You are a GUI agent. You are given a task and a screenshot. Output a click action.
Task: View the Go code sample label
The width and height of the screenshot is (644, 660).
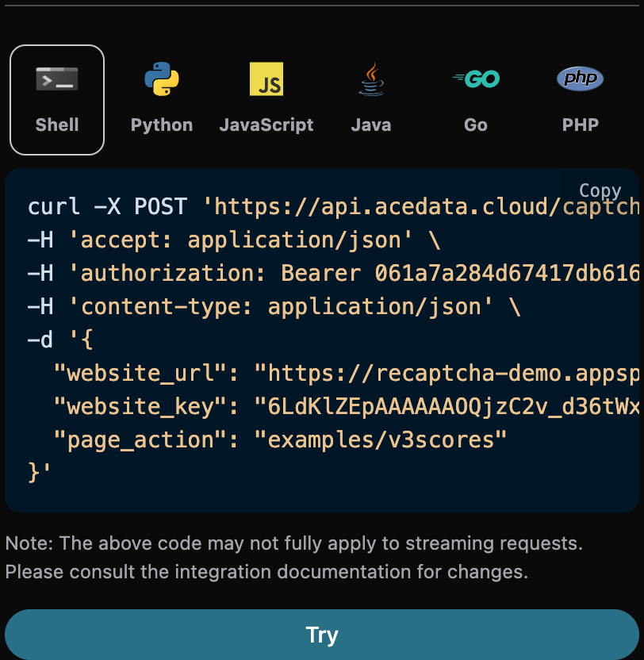(476, 125)
